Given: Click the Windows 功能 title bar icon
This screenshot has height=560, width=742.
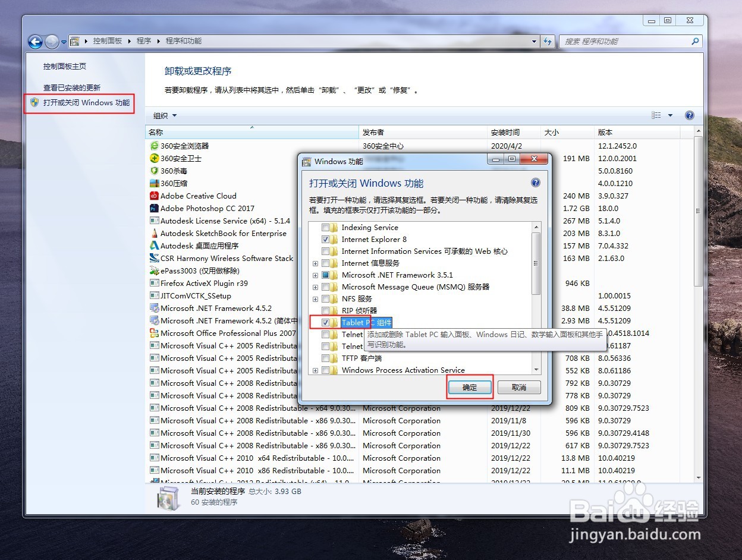Looking at the screenshot, I should [307, 161].
